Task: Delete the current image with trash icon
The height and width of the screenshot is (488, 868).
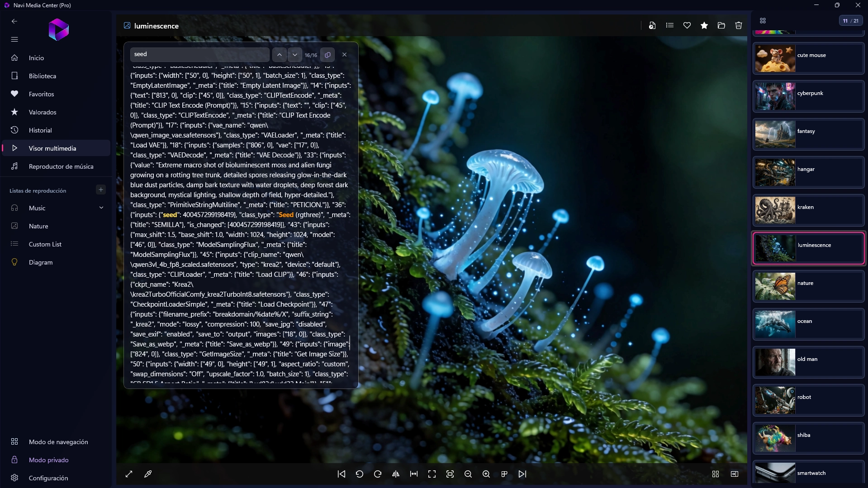Action: (739, 26)
